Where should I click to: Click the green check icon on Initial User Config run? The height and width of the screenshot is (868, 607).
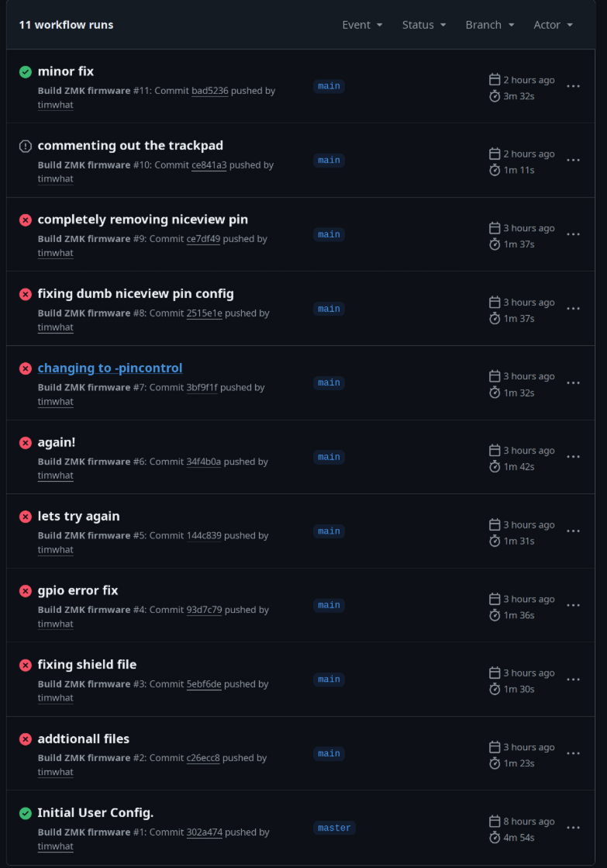pos(25,813)
